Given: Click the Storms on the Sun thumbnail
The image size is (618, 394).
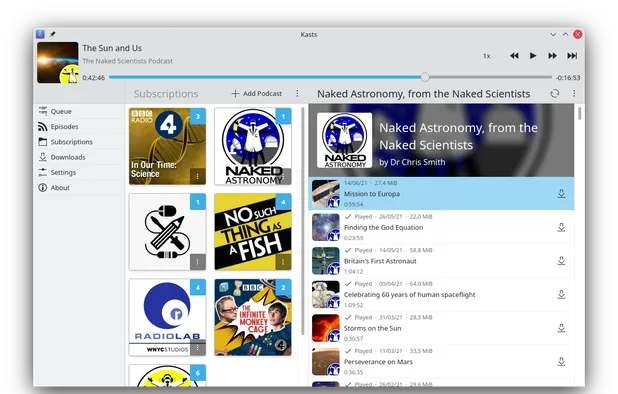Looking at the screenshot, I should tap(326, 328).
